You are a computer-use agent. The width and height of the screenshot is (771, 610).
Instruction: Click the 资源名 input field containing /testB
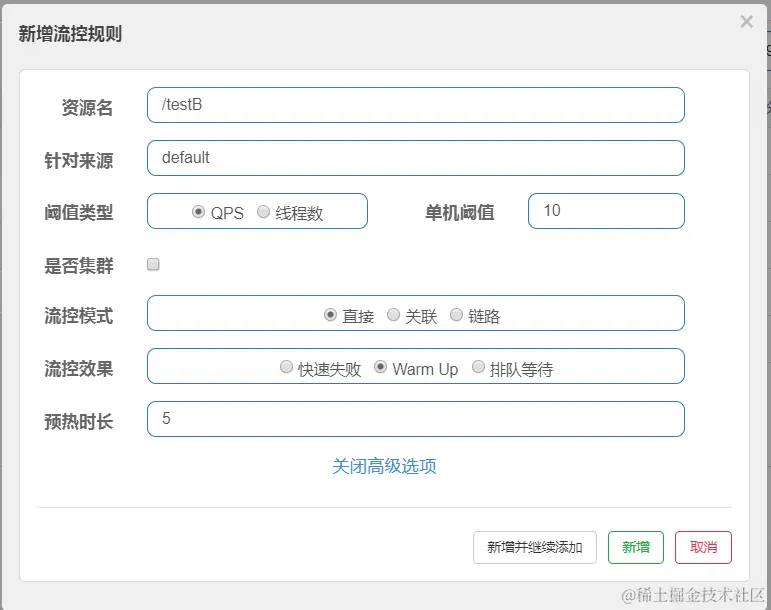415,105
